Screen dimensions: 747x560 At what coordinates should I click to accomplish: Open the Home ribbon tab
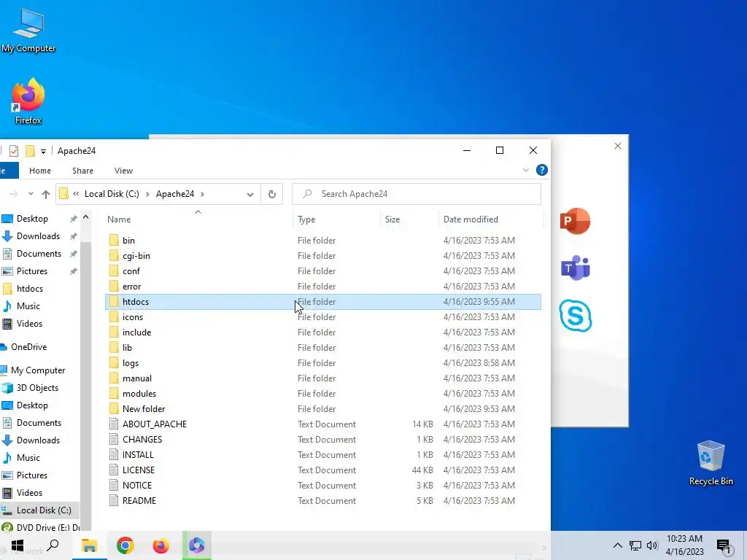coord(40,171)
